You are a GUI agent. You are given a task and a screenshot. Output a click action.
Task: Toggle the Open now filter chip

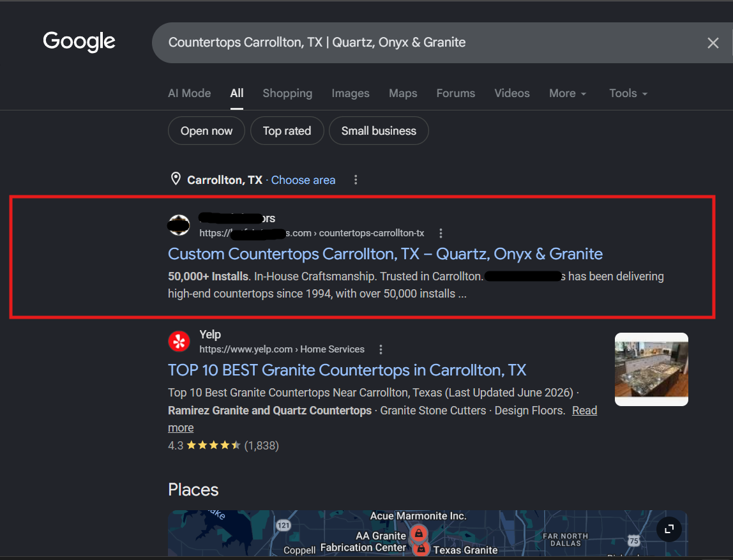pos(206,131)
